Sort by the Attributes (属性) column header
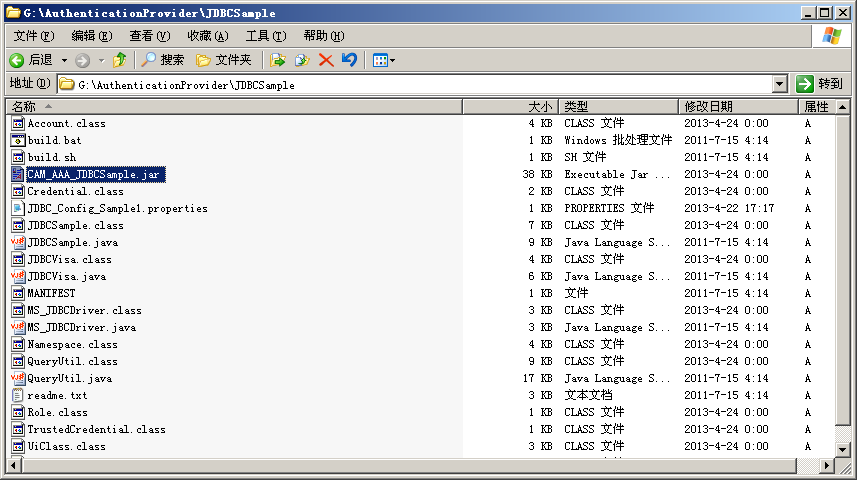 (x=817, y=107)
